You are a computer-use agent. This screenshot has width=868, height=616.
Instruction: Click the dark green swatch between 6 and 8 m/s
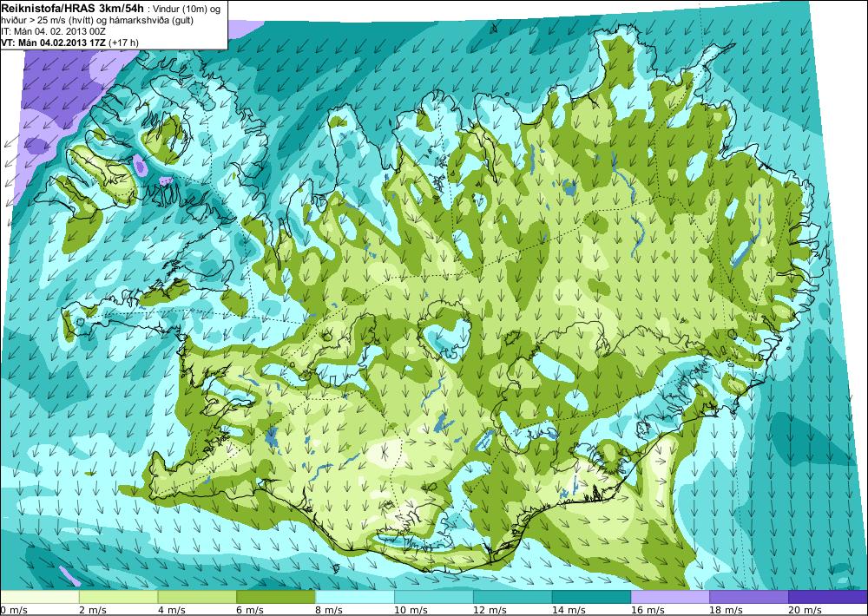(x=276, y=597)
